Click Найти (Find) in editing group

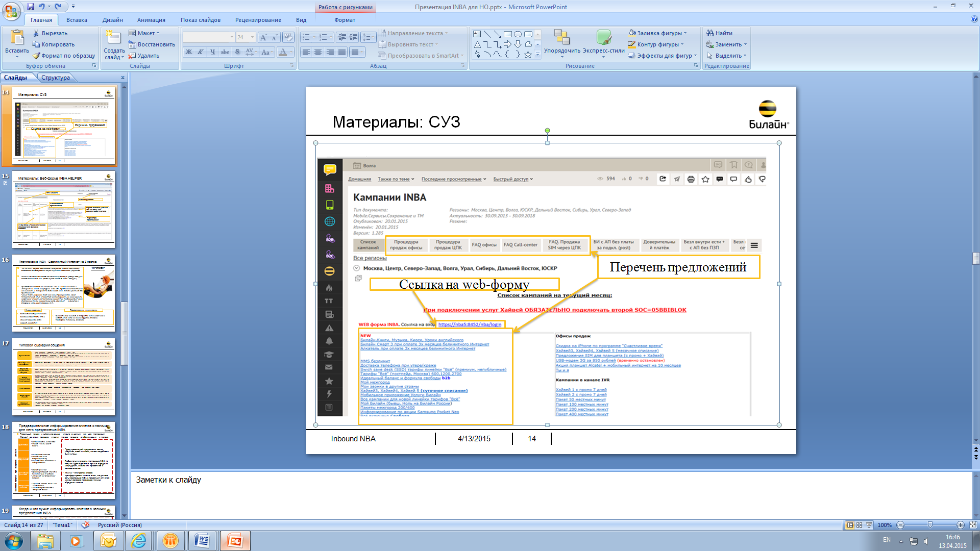click(719, 33)
